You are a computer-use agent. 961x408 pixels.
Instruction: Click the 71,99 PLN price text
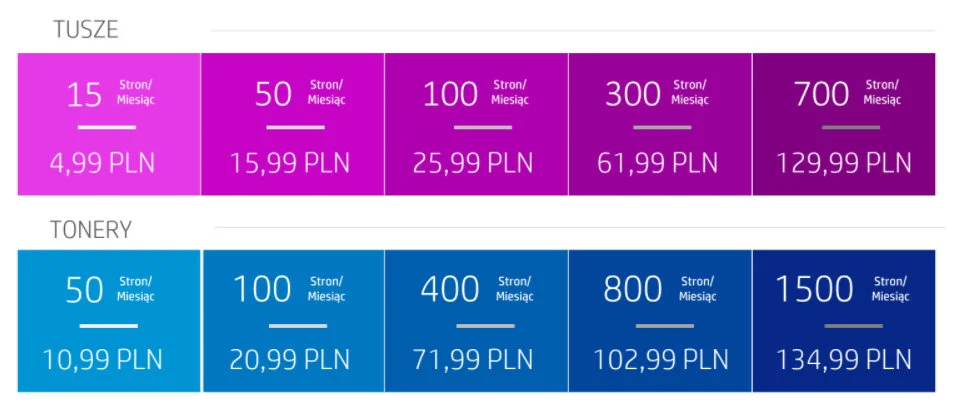(x=475, y=360)
